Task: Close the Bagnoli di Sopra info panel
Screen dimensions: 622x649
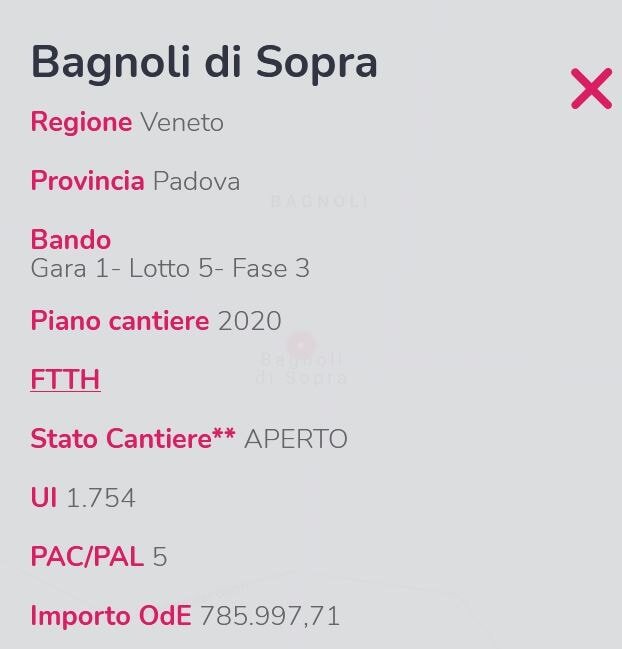Action: click(x=591, y=89)
